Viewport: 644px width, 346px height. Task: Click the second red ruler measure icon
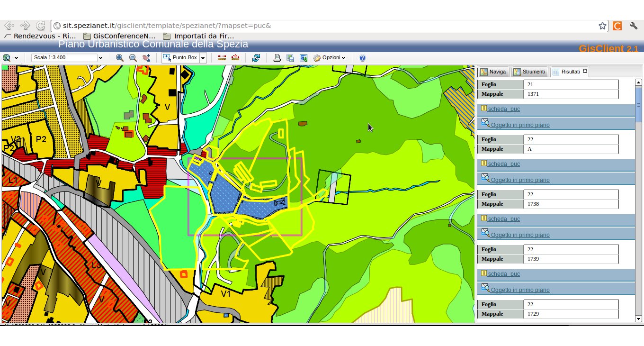(x=235, y=58)
